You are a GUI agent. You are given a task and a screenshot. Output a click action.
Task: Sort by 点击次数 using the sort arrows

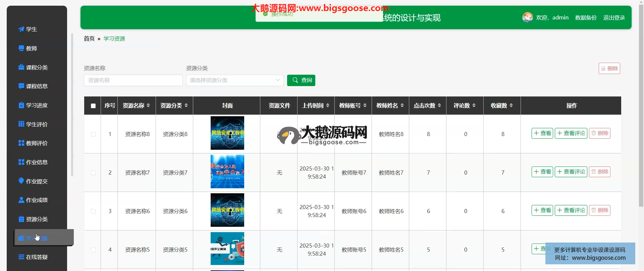(x=439, y=106)
